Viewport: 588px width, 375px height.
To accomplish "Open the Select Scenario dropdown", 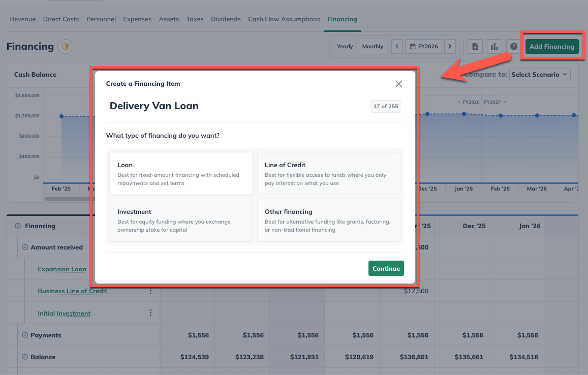I will tap(540, 74).
